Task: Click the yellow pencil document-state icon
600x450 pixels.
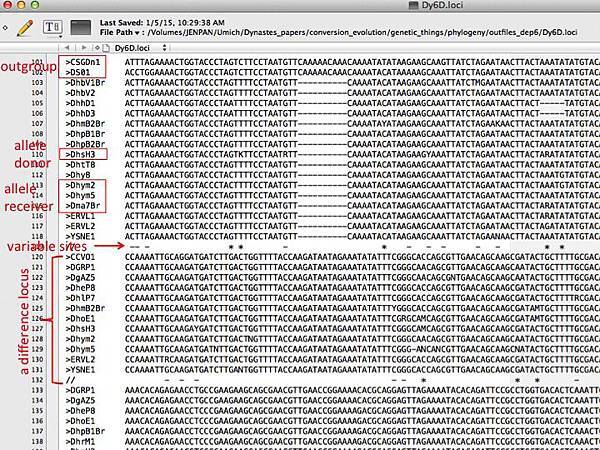Action: tap(24, 28)
